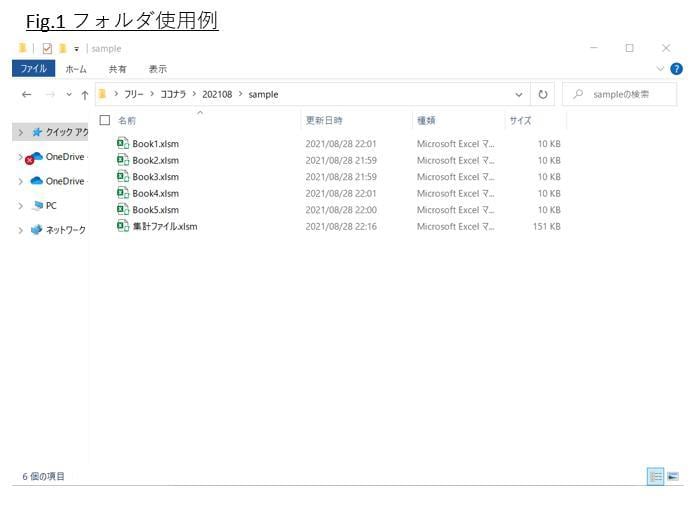Screen dimensions: 700x507
Task: Select クイック アクセス in navigation pane
Action: pos(60,132)
